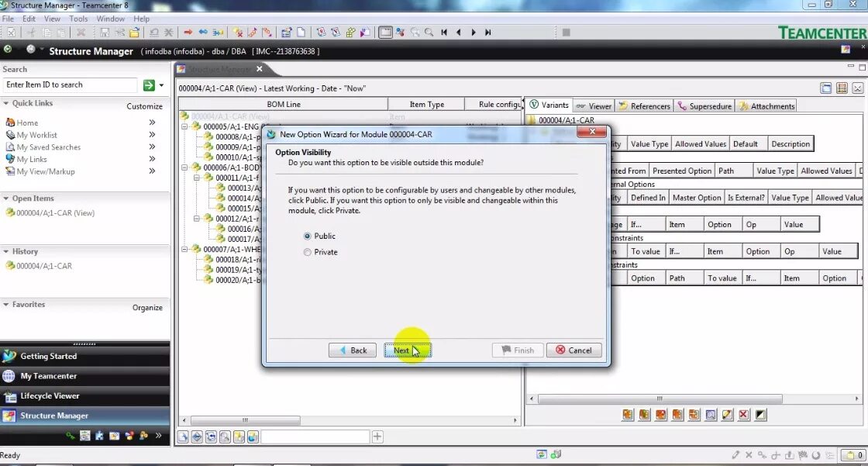
Task: Click the blank document toolbar icon
Action: tap(301, 32)
